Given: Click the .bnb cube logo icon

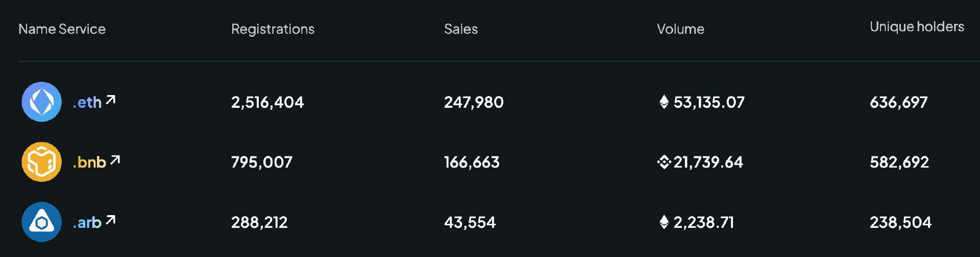Looking at the screenshot, I should tap(42, 162).
